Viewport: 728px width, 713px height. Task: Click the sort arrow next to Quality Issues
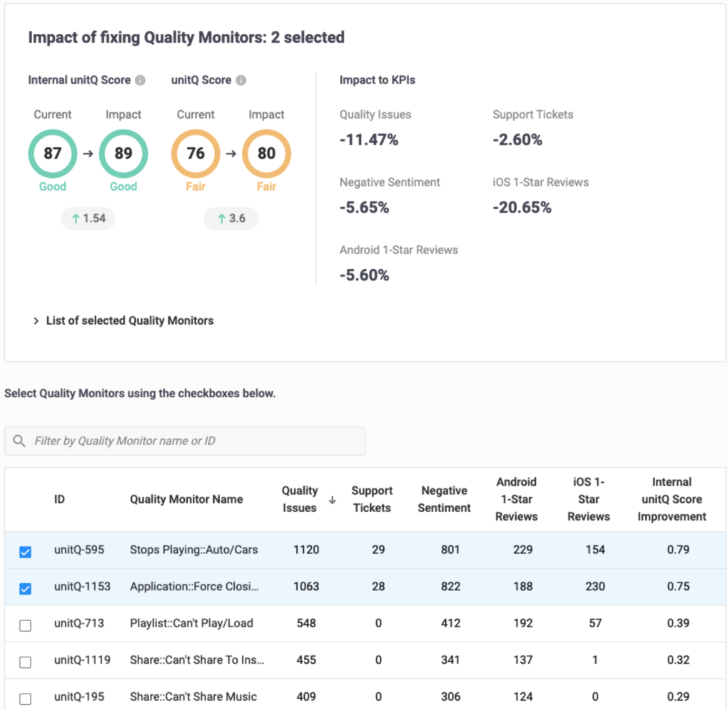(332, 500)
